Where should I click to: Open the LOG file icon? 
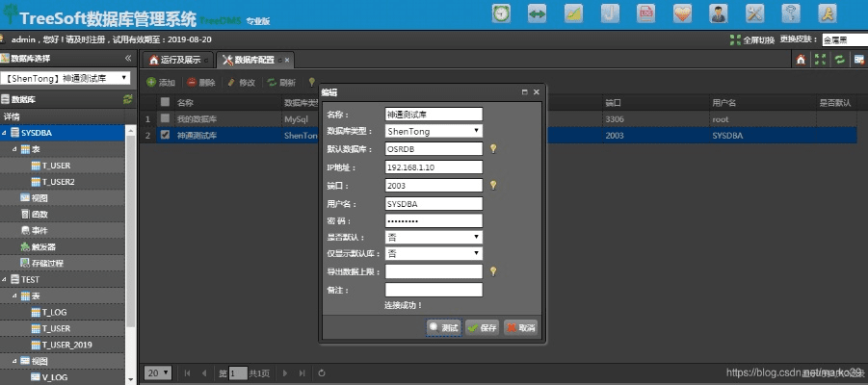pos(646,13)
